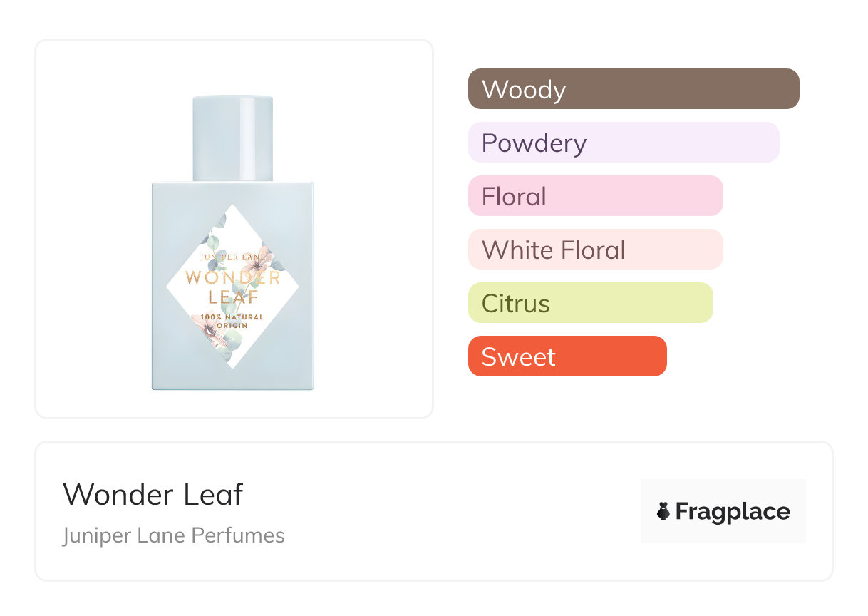Click the Citrus accord bar

click(x=590, y=303)
